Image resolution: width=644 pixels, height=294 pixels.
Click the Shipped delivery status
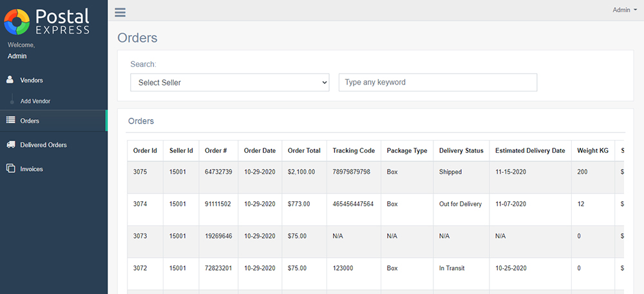coord(451,172)
